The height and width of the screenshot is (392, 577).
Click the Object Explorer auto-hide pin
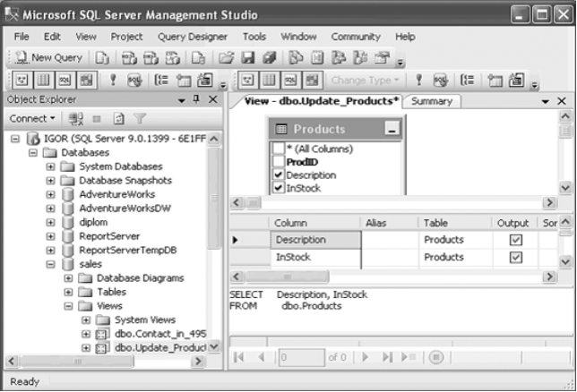pyautogui.click(x=196, y=99)
